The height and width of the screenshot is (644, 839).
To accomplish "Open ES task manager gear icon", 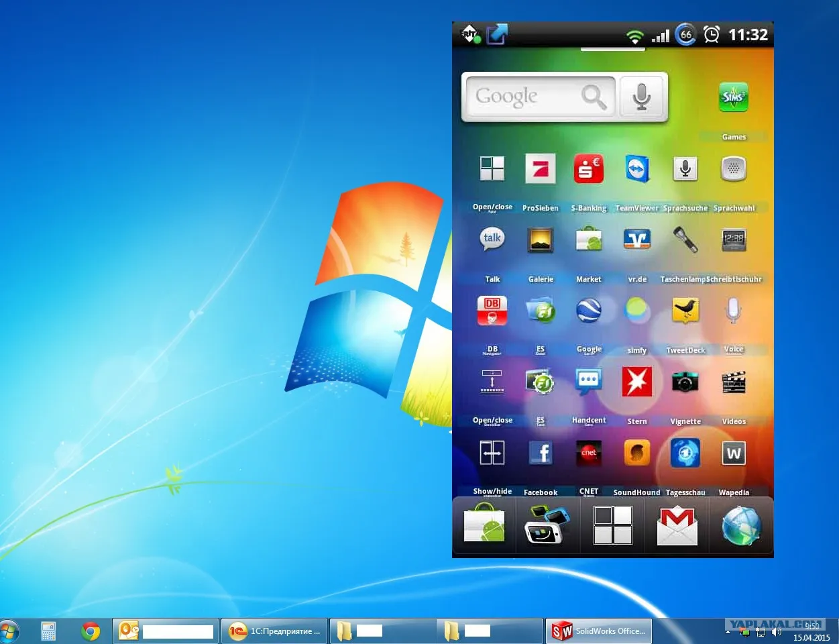I will pos(541,382).
